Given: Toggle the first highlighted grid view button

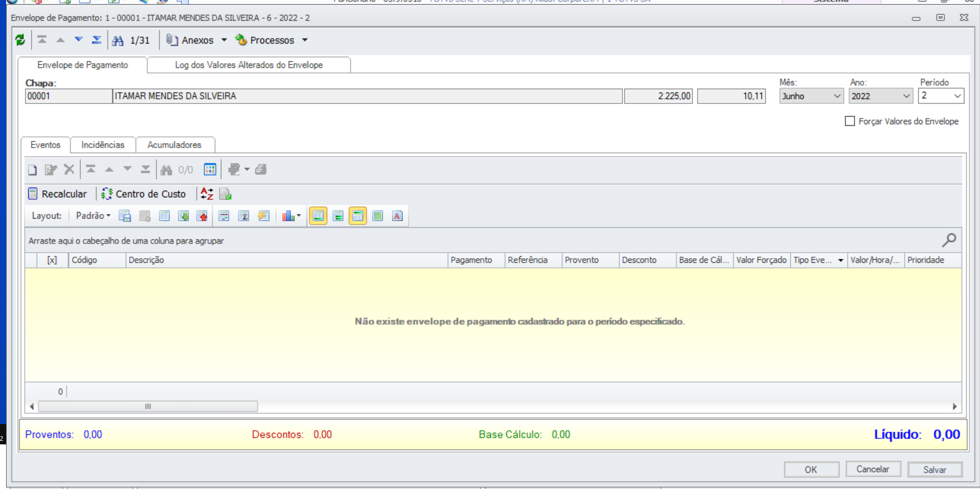Looking at the screenshot, I should pos(318,216).
